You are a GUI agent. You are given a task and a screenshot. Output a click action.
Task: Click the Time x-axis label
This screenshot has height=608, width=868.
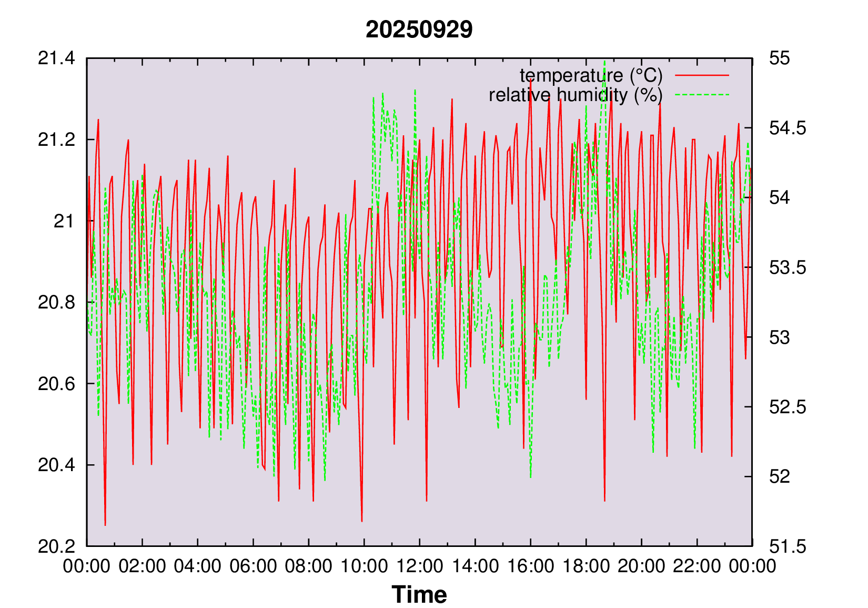[419, 594]
